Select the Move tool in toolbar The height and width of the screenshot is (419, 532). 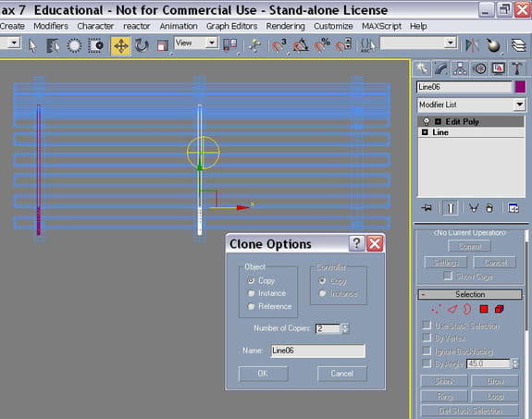click(x=120, y=45)
